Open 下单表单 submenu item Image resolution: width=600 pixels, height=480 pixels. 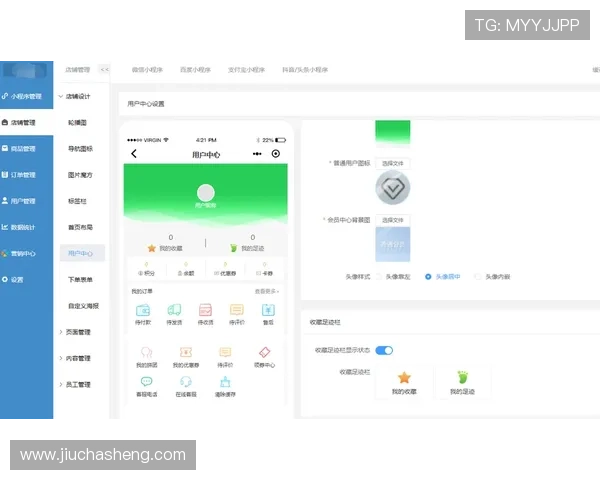coord(80,279)
